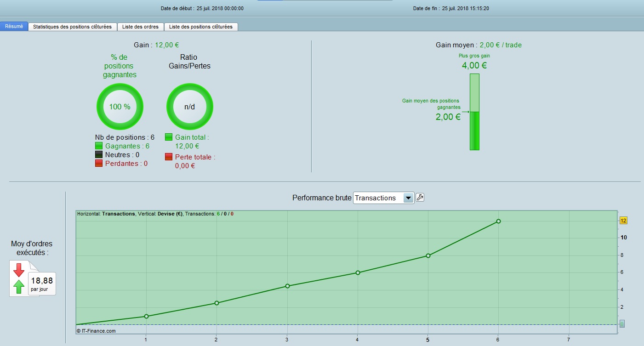Click the n/d Gains/Pertes ratio donut
Image resolution: width=644 pixels, height=346 pixels.
[189, 107]
